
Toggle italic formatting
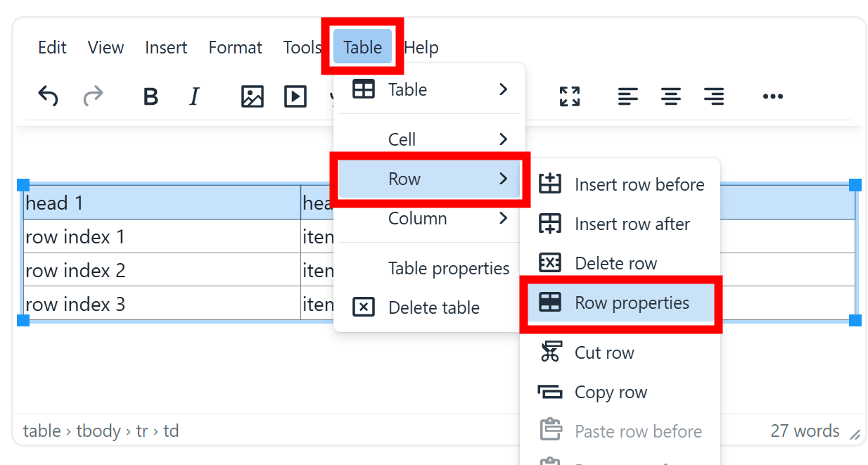coord(194,96)
